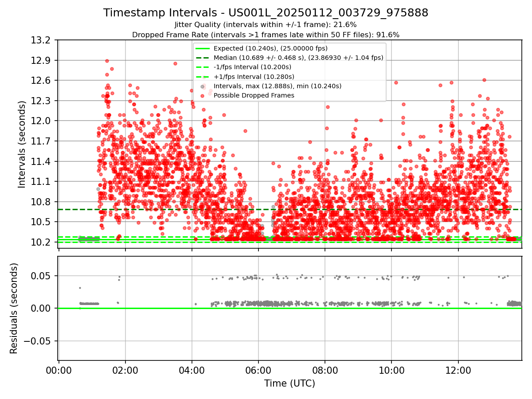
Task: Click the 'Residuals (seconds)' y-axis label
Action: 14,308
